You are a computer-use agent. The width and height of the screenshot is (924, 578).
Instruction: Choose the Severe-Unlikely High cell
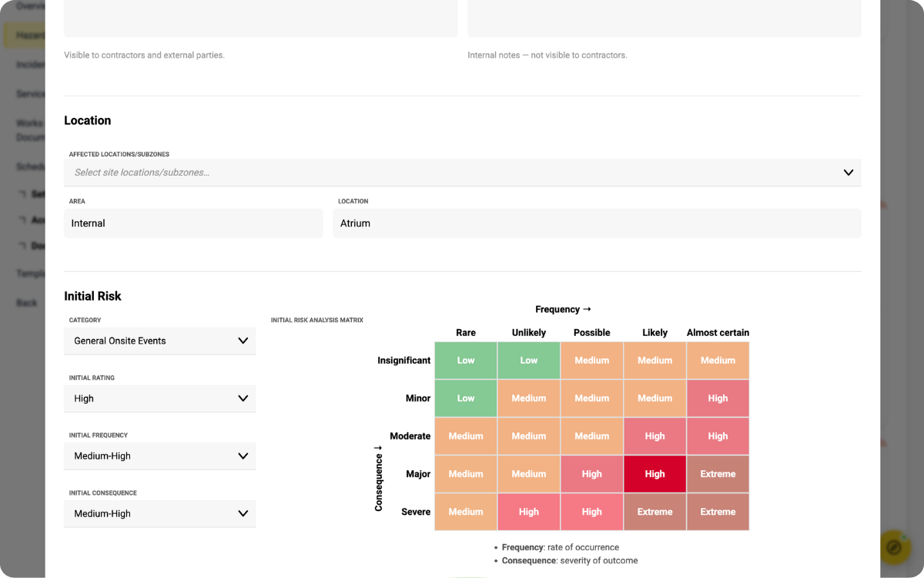click(529, 512)
